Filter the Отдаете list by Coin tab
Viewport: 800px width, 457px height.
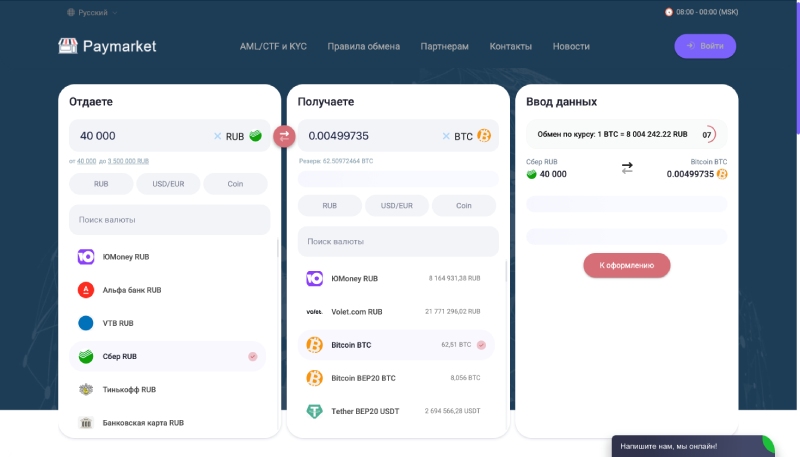click(235, 184)
